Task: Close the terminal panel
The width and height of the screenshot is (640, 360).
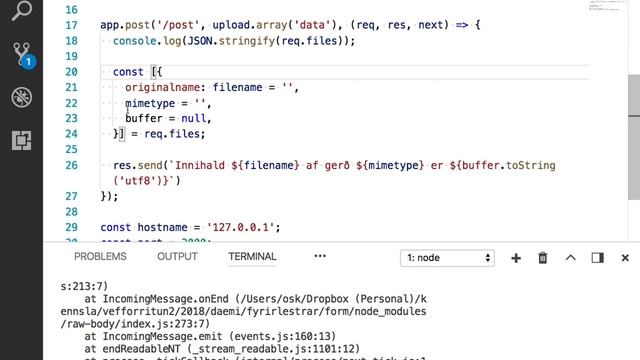Action: (625, 258)
